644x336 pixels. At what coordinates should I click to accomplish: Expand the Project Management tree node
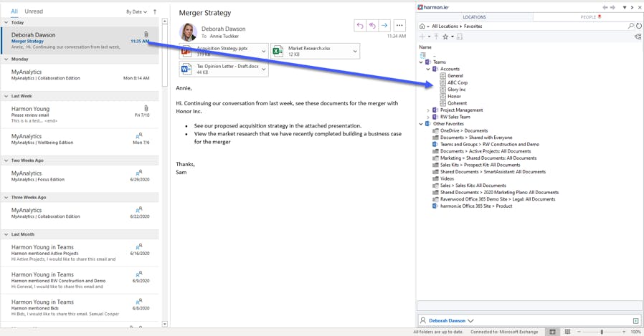click(428, 110)
